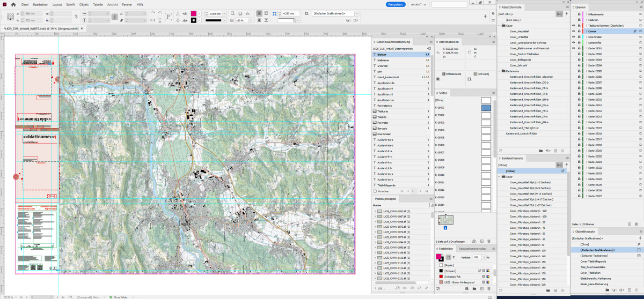Open Absatzformate panel flyout menu

pyautogui.click(x=567, y=7)
